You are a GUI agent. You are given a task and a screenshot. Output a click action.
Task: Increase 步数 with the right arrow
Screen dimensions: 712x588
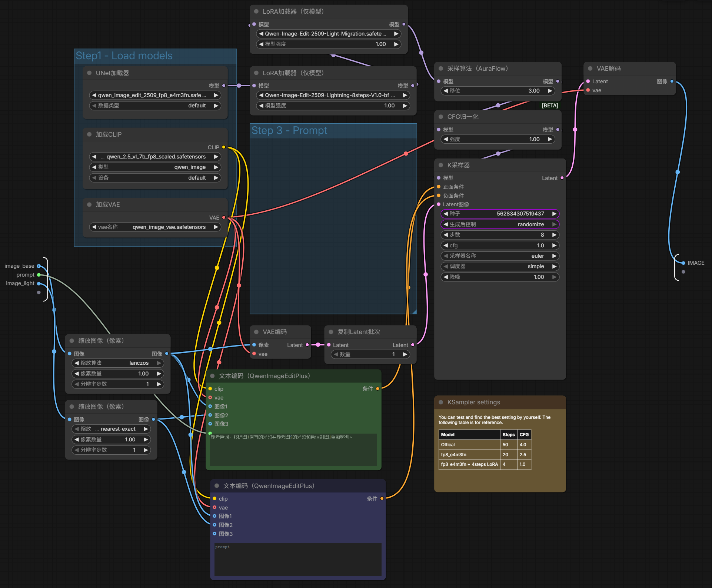pyautogui.click(x=554, y=235)
